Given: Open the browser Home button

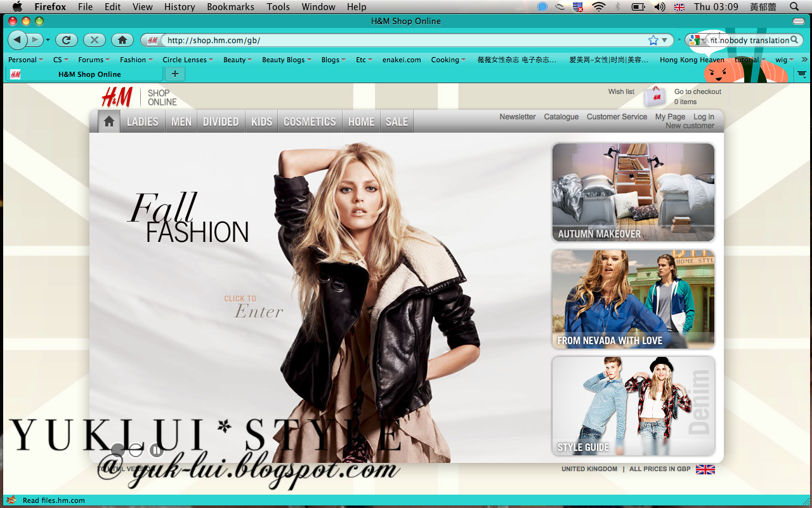Looking at the screenshot, I should 122,40.
